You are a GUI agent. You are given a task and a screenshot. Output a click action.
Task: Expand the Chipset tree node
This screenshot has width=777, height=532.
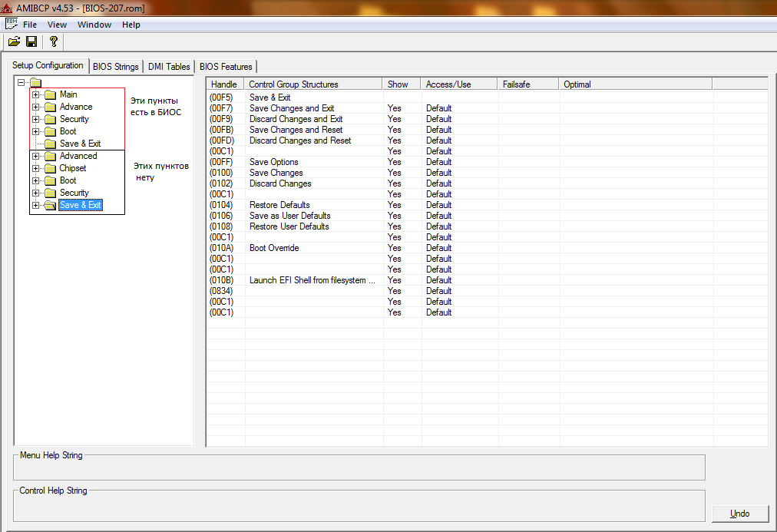(x=36, y=168)
